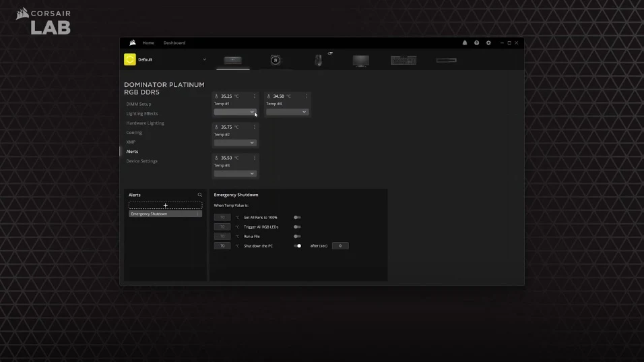Select the keyboard device icon
The height and width of the screenshot is (362, 644).
(404, 60)
